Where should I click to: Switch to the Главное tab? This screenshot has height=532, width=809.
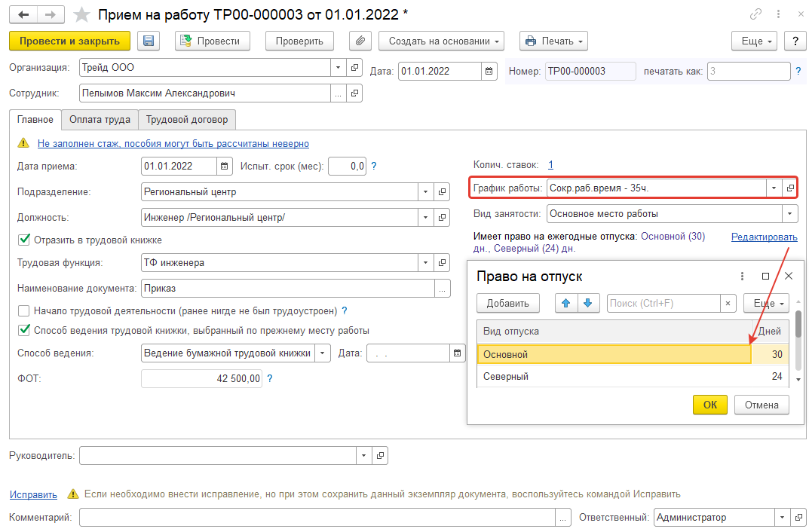point(35,120)
